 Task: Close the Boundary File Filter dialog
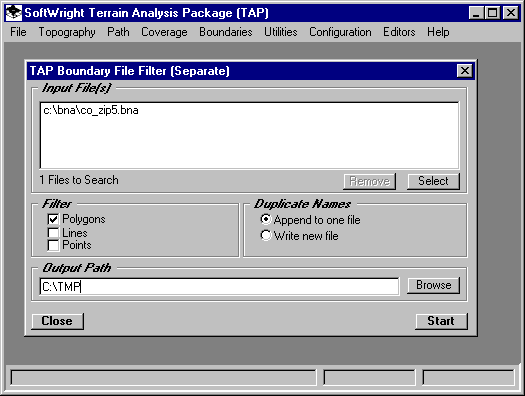click(465, 71)
